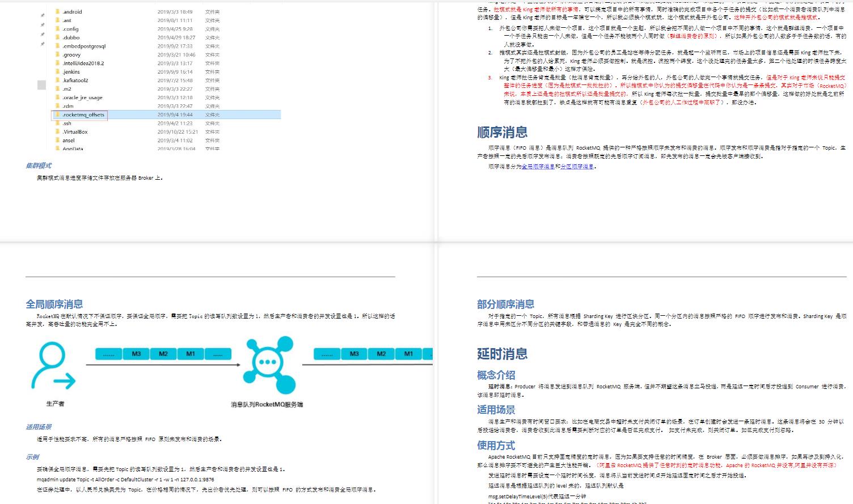853x504 pixels.
Task: Click the 生产者 label under producer icon
Action: 55,404
